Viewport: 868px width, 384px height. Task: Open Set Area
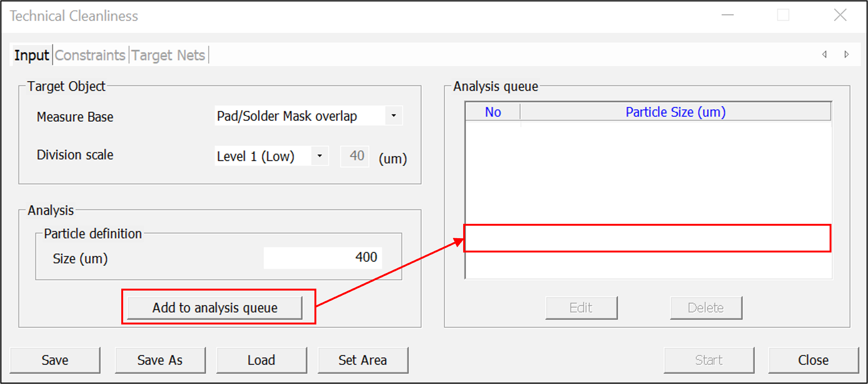(x=363, y=360)
